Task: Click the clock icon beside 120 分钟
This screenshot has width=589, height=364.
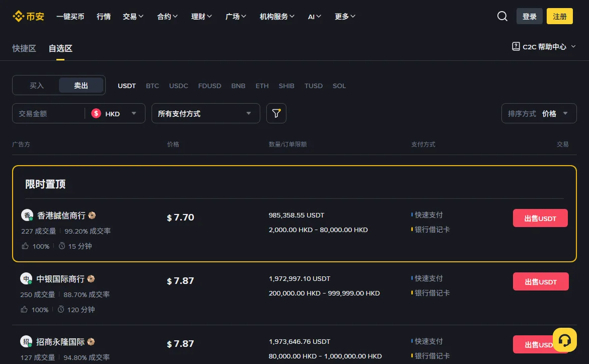Action: pos(61,309)
